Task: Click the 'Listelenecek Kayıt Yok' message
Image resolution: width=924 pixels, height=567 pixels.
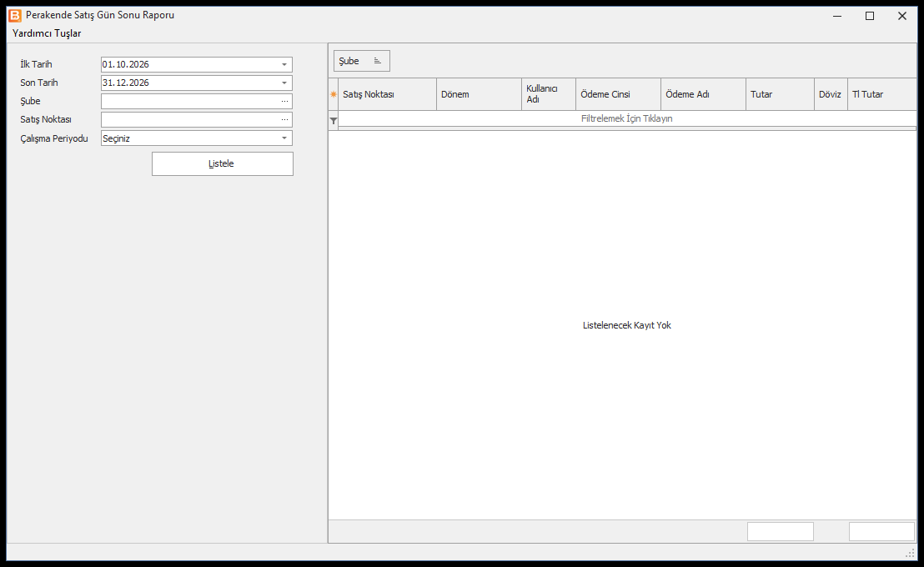Action: tap(627, 325)
